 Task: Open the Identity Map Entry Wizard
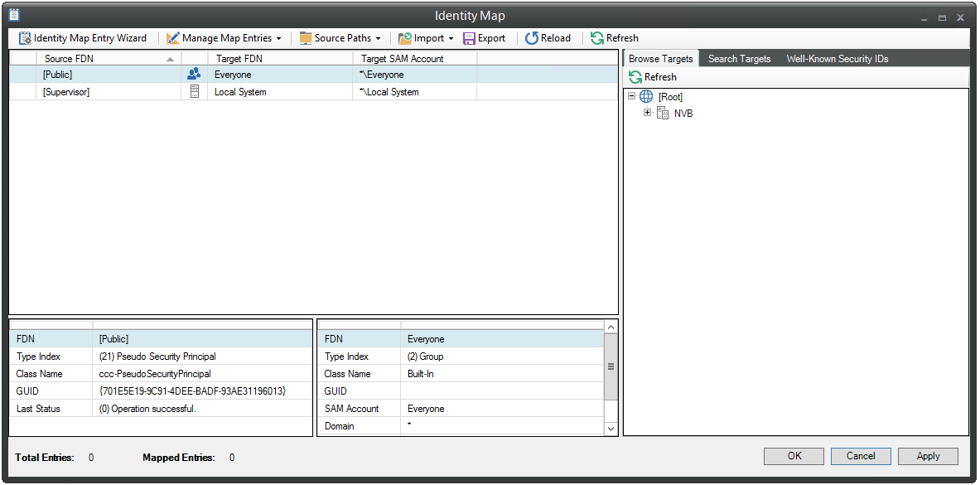point(83,38)
